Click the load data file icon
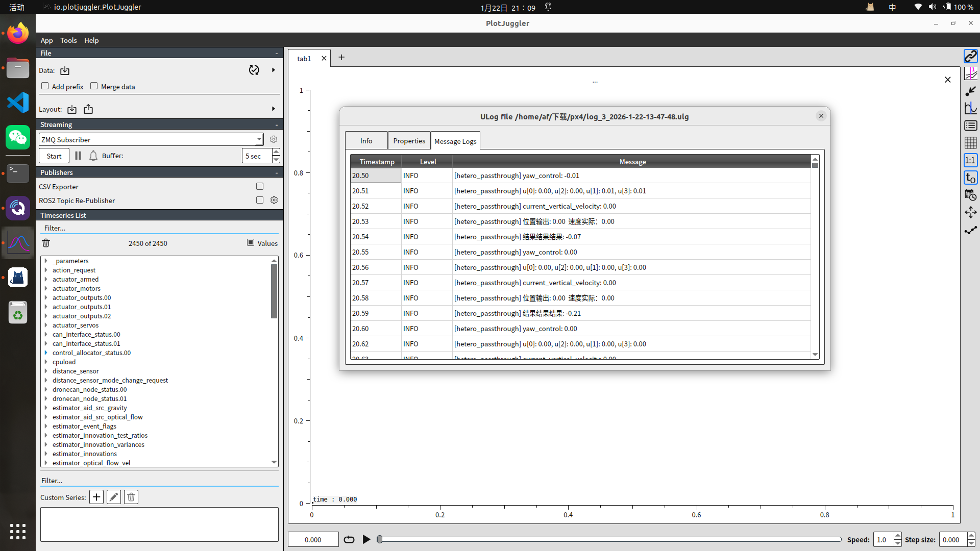Screen dimensions: 980x551 coord(65,70)
